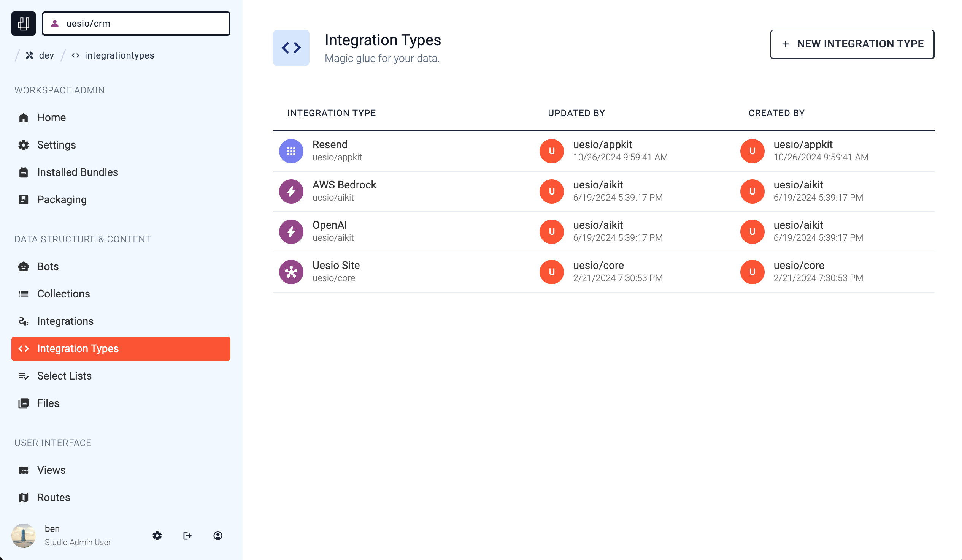
Task: Click uesio/appkit in Updated By column
Action: click(x=602, y=145)
